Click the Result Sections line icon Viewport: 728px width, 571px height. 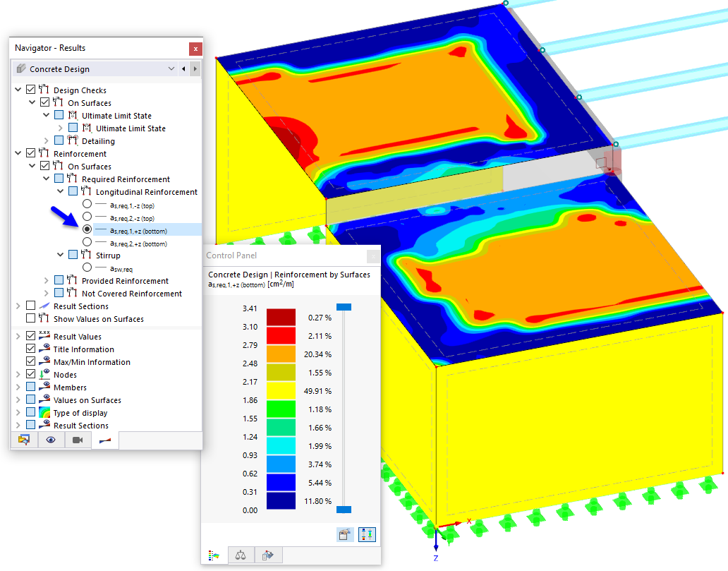tap(44, 306)
